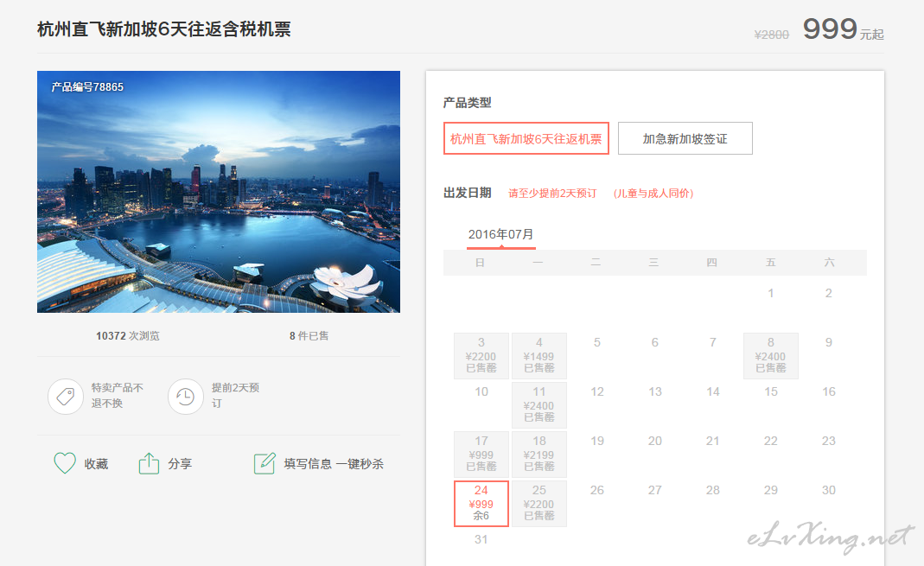Click calendar date 31
The image size is (924, 566).
pyautogui.click(x=481, y=539)
